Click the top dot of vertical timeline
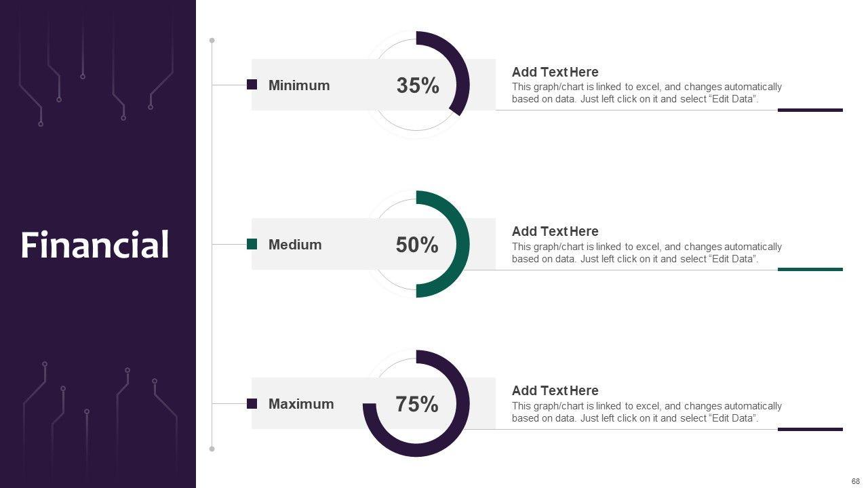 212,41
